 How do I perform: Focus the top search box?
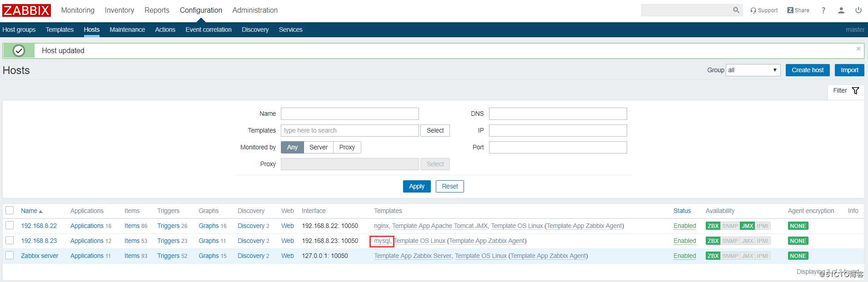point(686,10)
